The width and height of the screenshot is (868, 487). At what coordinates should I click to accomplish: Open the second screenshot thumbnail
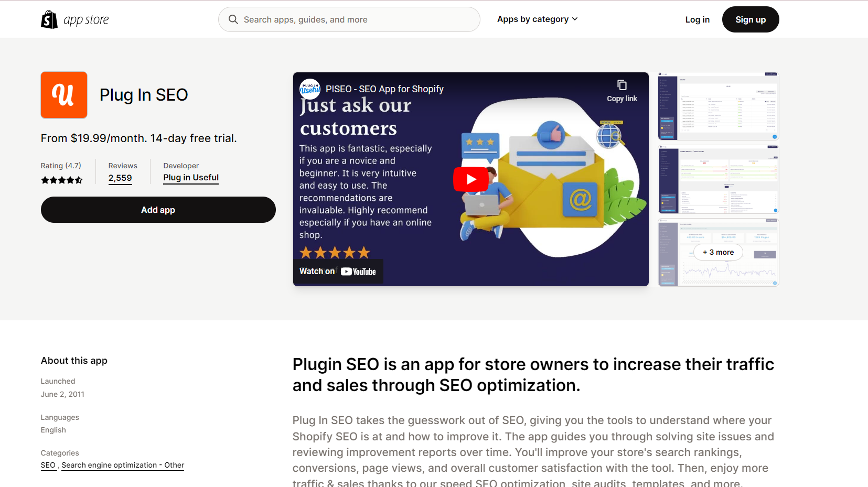(x=719, y=179)
